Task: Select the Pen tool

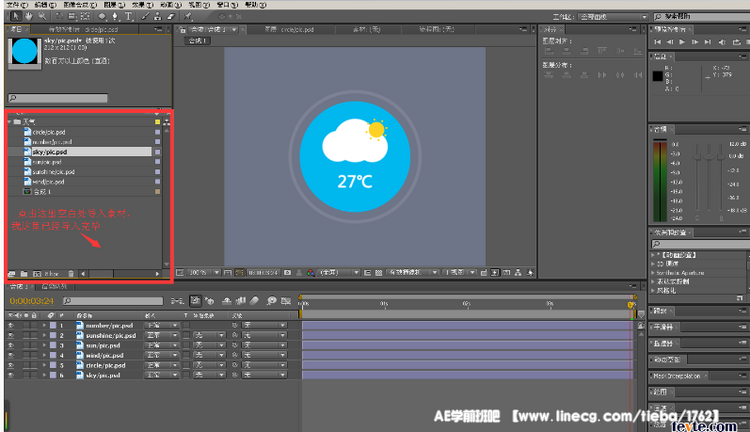Action: click(x=115, y=16)
